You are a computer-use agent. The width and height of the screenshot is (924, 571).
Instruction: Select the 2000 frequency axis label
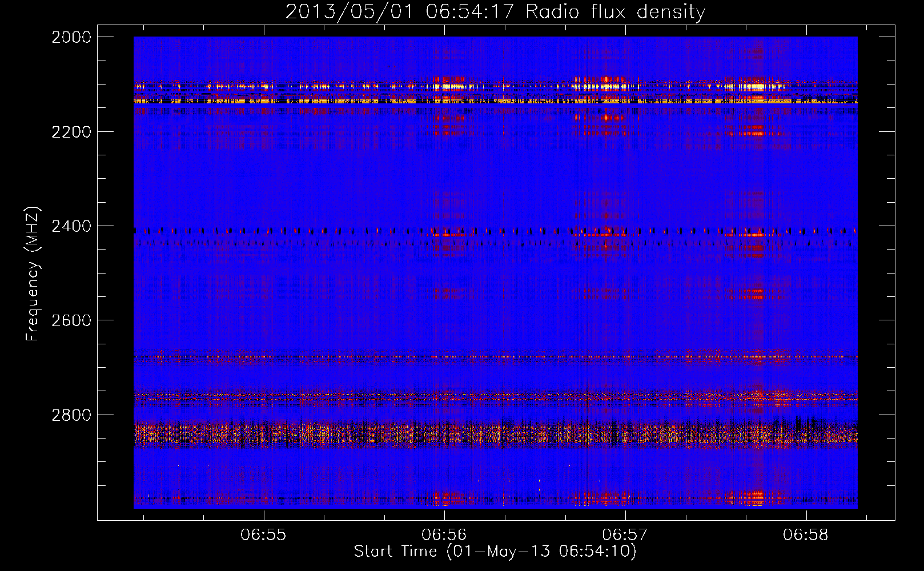point(71,37)
